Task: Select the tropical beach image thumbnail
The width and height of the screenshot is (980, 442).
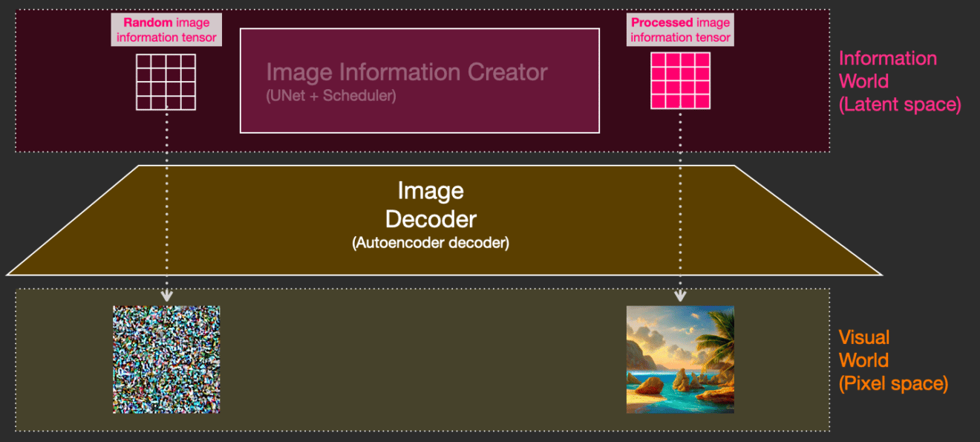Action: pyautogui.click(x=680, y=360)
